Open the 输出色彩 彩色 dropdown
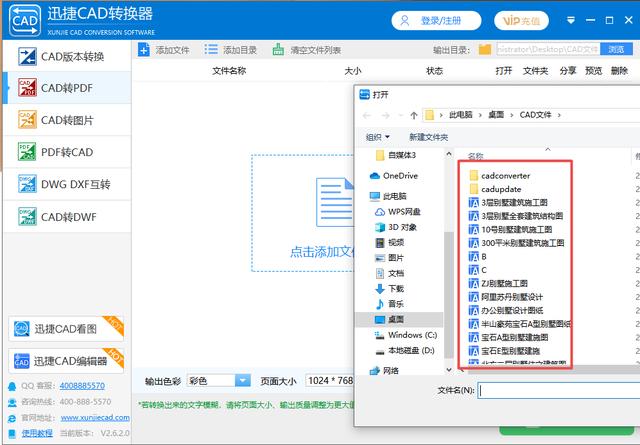The height and width of the screenshot is (445, 640). pos(218,380)
